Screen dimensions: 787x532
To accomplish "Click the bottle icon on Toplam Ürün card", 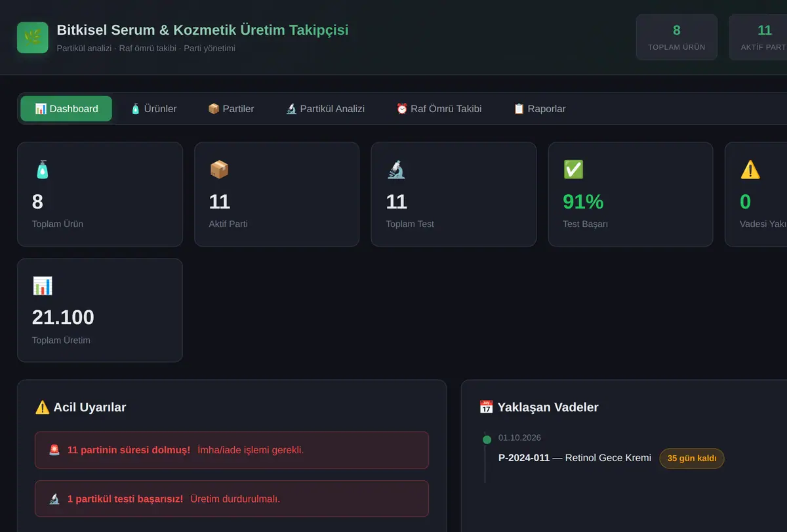I will click(42, 170).
